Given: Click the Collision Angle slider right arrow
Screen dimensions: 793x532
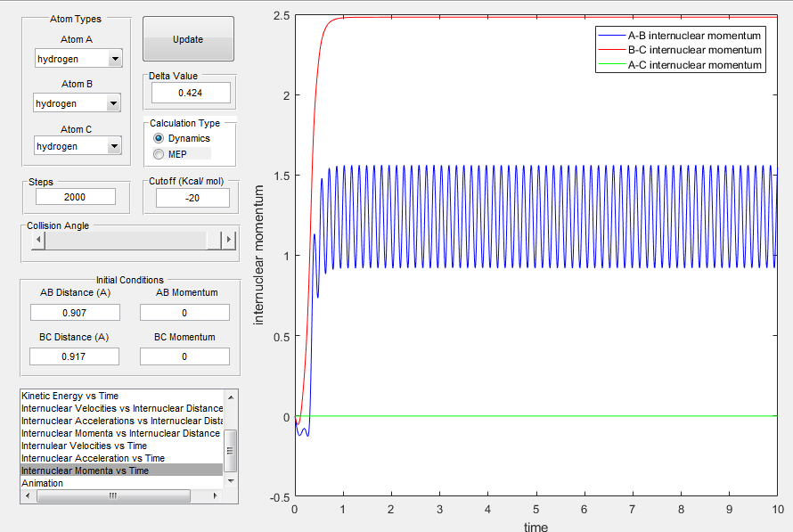Looking at the screenshot, I should tap(229, 240).
